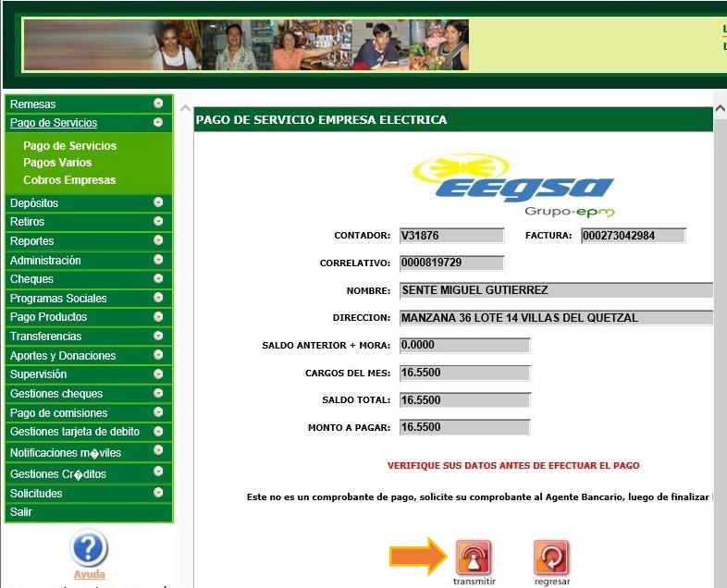
Task: Click the regresar icon to go back
Action: point(551,557)
